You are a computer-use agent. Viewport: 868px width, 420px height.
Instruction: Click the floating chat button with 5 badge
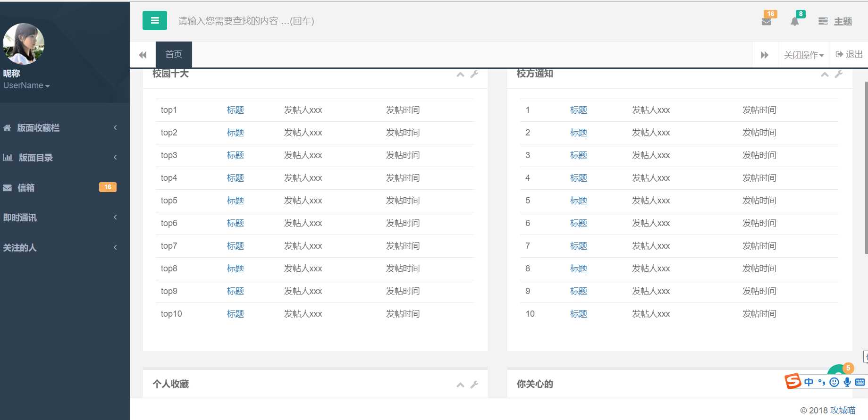tap(838, 371)
